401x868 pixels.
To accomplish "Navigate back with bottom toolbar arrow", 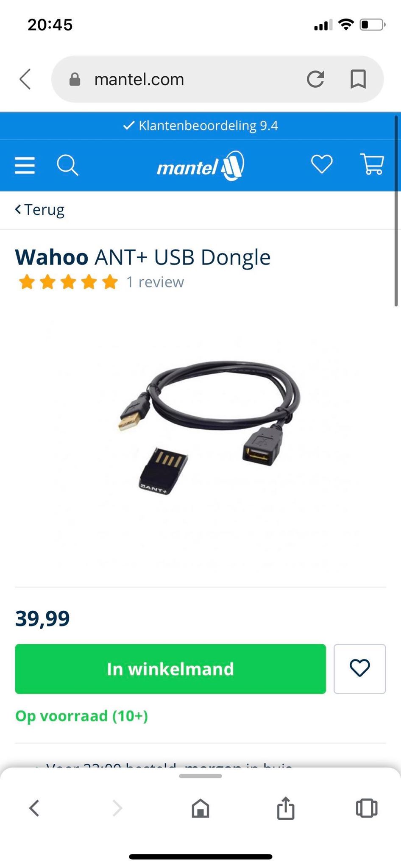I will point(34,808).
